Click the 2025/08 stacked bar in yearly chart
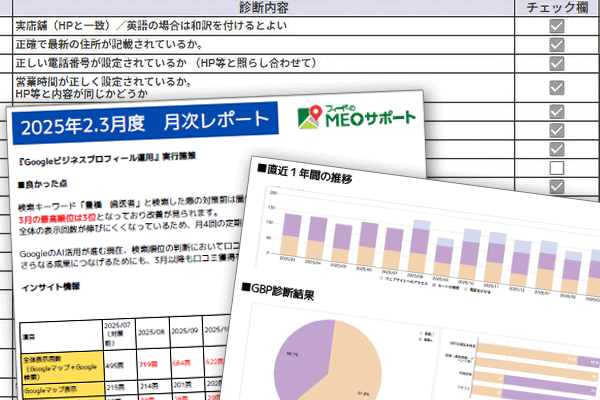The height and width of the screenshot is (400, 600). click(x=420, y=247)
